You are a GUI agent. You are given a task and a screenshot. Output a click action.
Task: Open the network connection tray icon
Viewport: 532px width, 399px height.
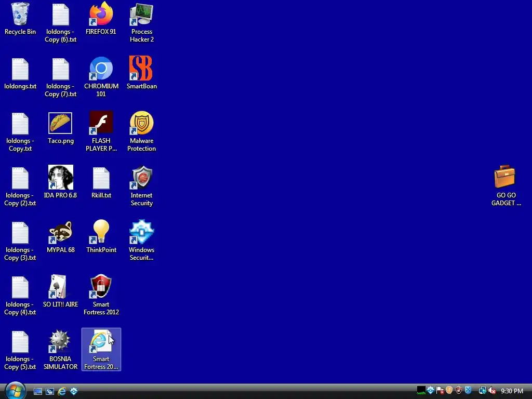pyautogui.click(x=483, y=391)
